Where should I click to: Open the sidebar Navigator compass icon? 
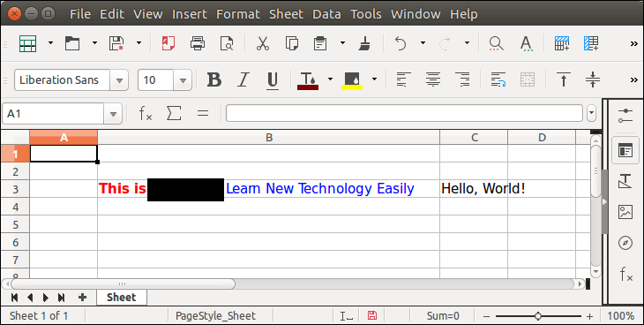coord(625,243)
